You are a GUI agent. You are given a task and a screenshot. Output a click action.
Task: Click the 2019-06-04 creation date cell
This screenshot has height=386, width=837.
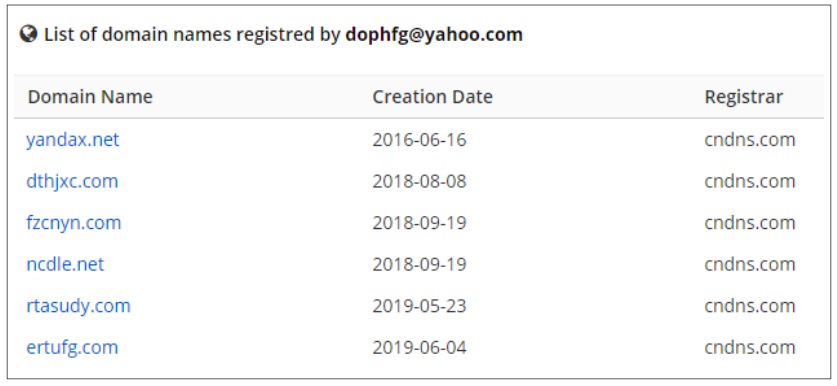(420, 348)
